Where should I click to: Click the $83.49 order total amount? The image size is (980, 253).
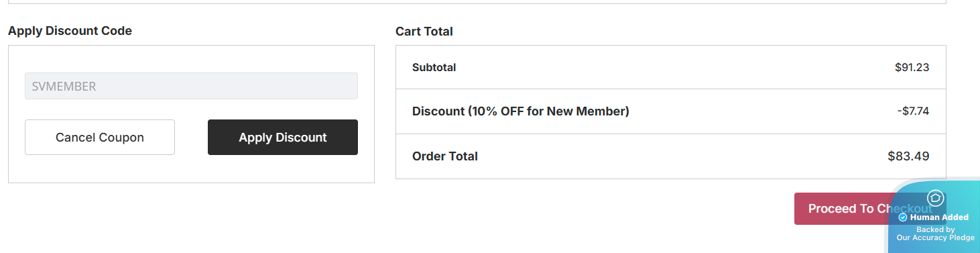[x=908, y=156]
